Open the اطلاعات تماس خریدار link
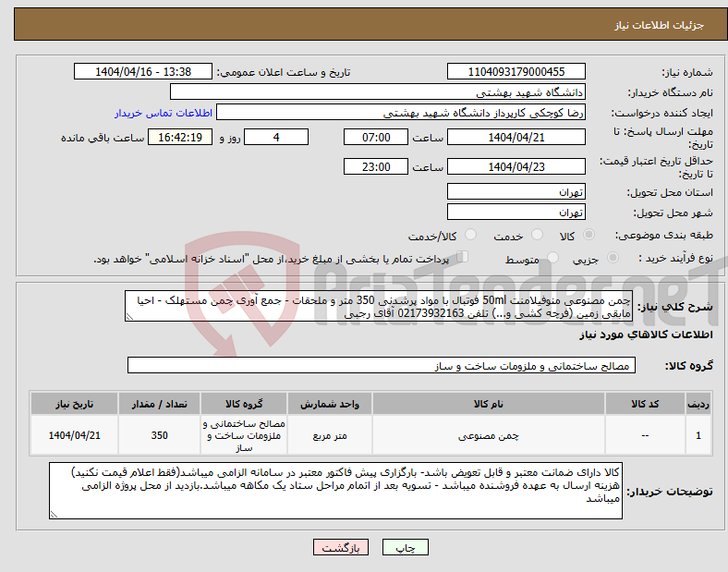The height and width of the screenshot is (572, 728). click(164, 113)
